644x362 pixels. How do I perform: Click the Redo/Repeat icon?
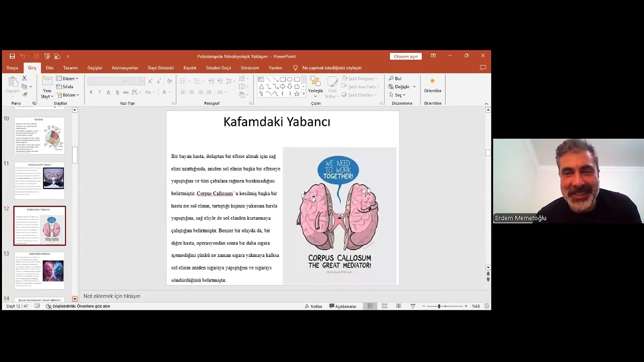[x=36, y=56]
